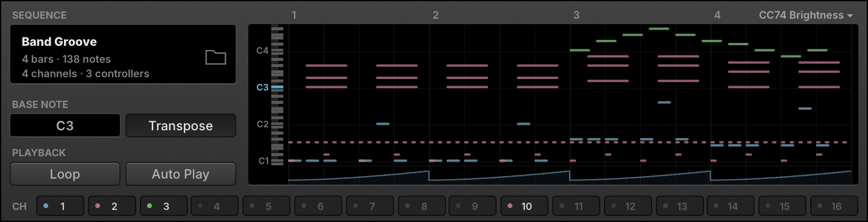The height and width of the screenshot is (222, 868).
Task: Select the Band Groove sequence name
Action: coord(59,42)
